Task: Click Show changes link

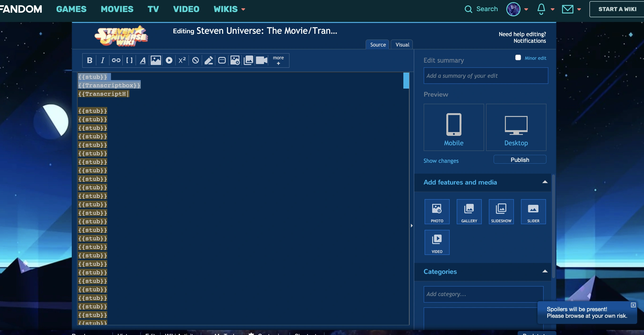Action: click(441, 161)
